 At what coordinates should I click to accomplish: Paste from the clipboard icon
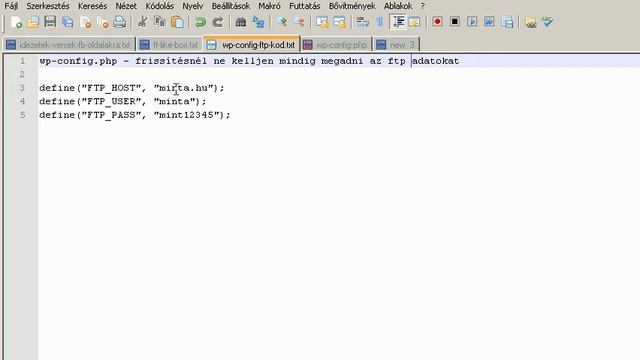pyautogui.click(x=177, y=22)
